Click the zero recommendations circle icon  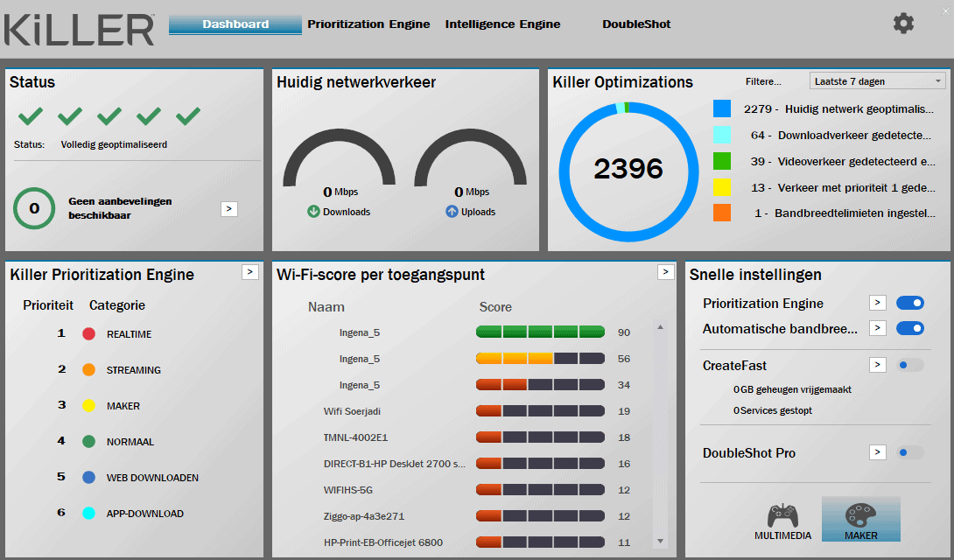coord(34,208)
